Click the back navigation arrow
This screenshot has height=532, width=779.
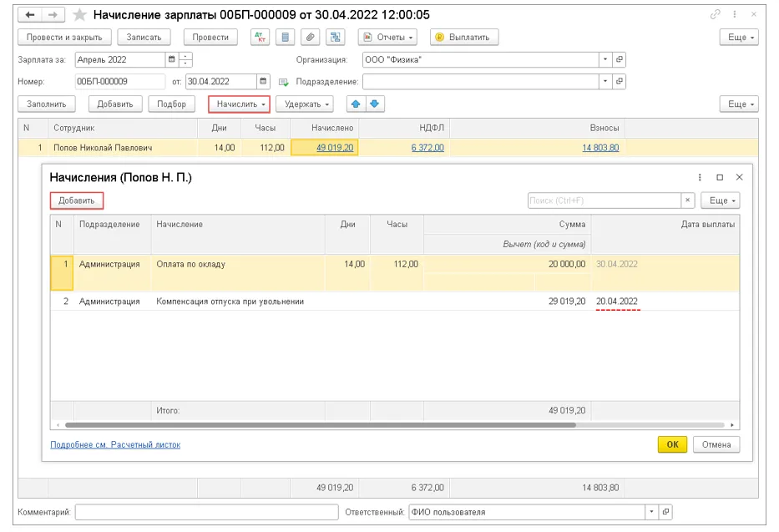point(30,15)
